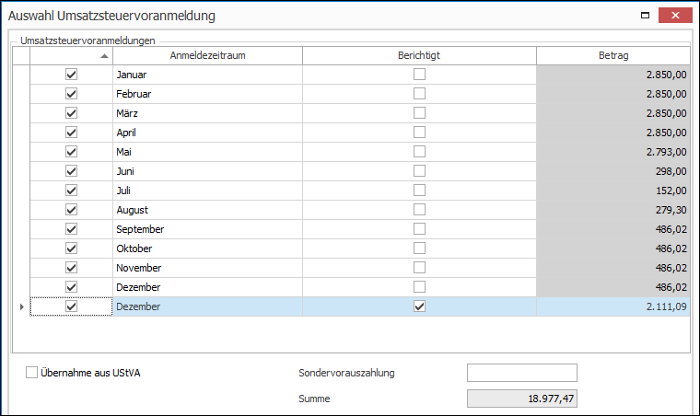Select the November period cell
The image size is (700, 416).
(x=208, y=268)
